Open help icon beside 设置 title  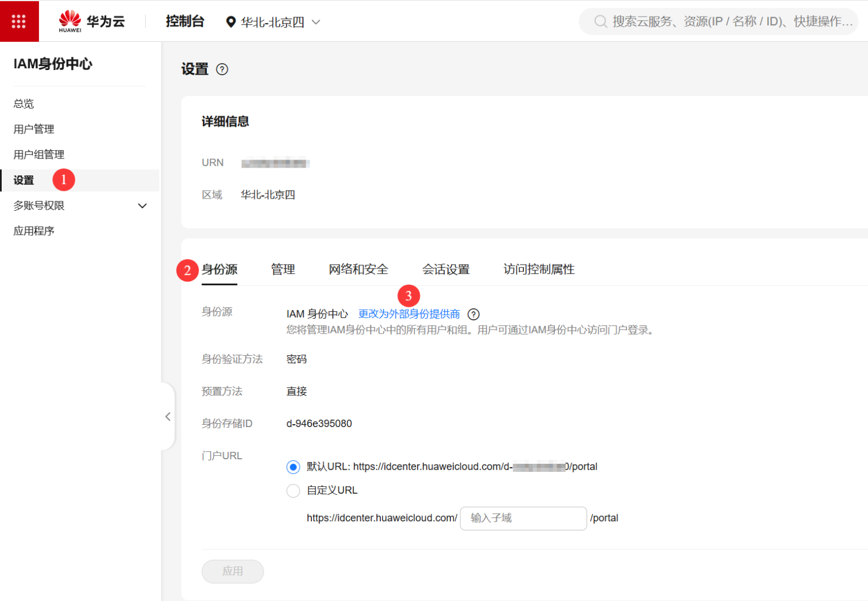222,69
